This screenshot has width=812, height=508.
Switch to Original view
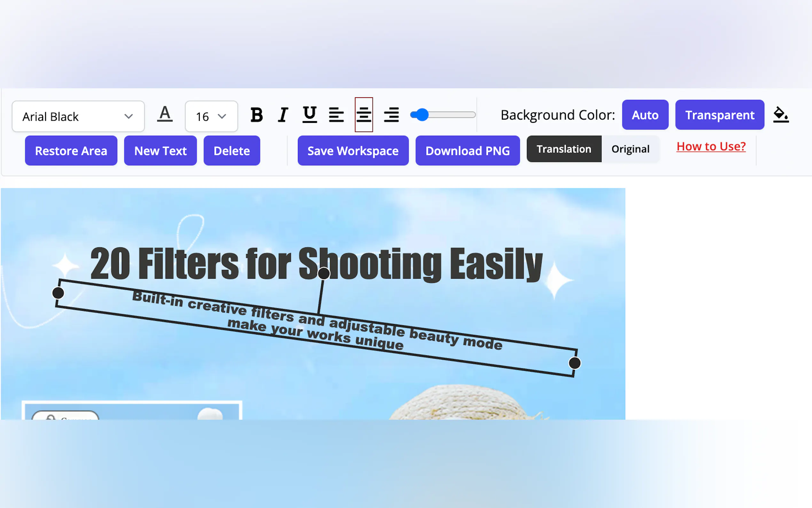coord(630,149)
